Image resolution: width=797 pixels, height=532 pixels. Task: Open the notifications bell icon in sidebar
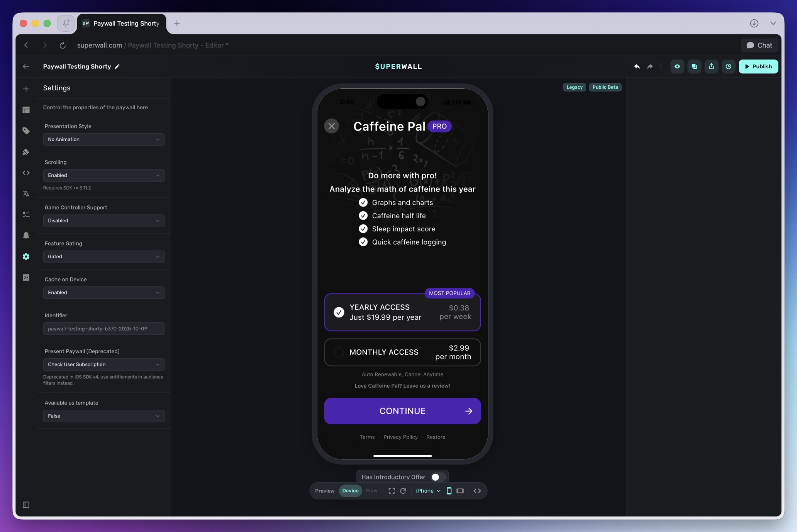[x=26, y=236]
